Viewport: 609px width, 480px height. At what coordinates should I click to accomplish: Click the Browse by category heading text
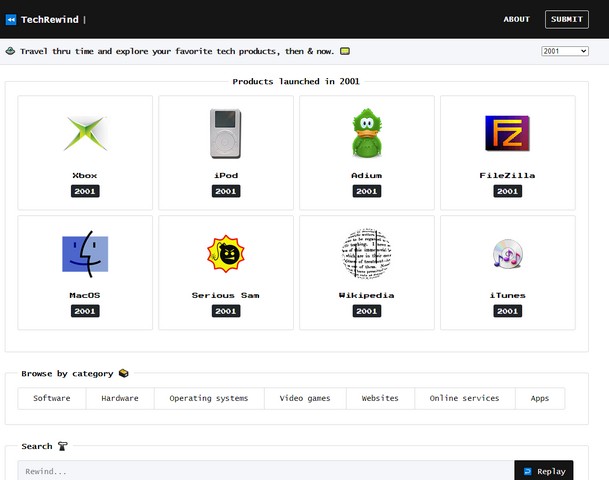coord(67,373)
